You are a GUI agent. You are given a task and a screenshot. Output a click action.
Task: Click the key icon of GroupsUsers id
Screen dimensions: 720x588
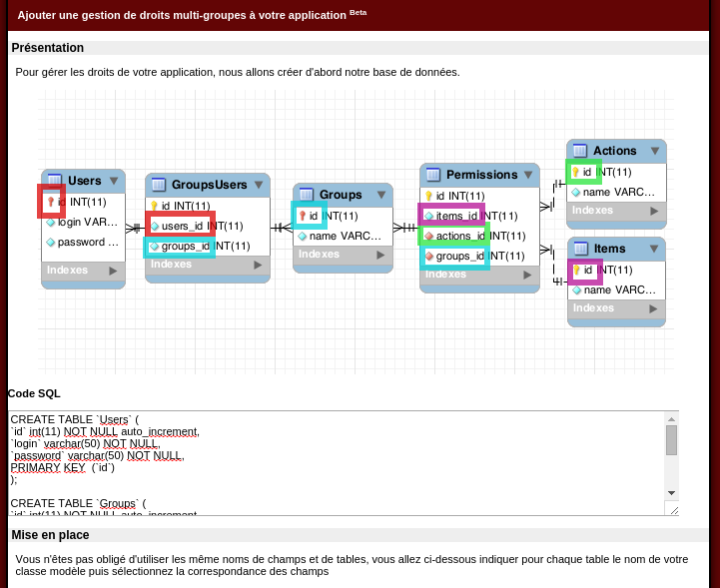[x=154, y=206]
